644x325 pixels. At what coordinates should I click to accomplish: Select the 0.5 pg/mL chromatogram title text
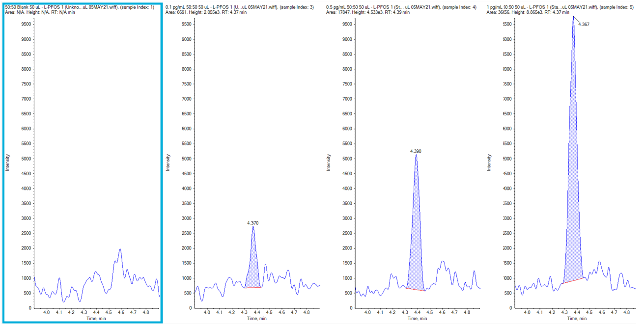tap(401, 7)
